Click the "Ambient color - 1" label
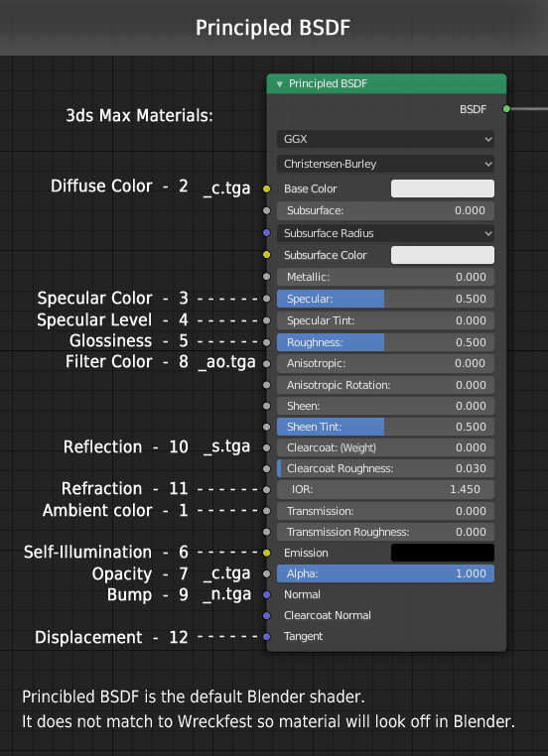Viewport: 548px width, 756px height. pos(115,511)
